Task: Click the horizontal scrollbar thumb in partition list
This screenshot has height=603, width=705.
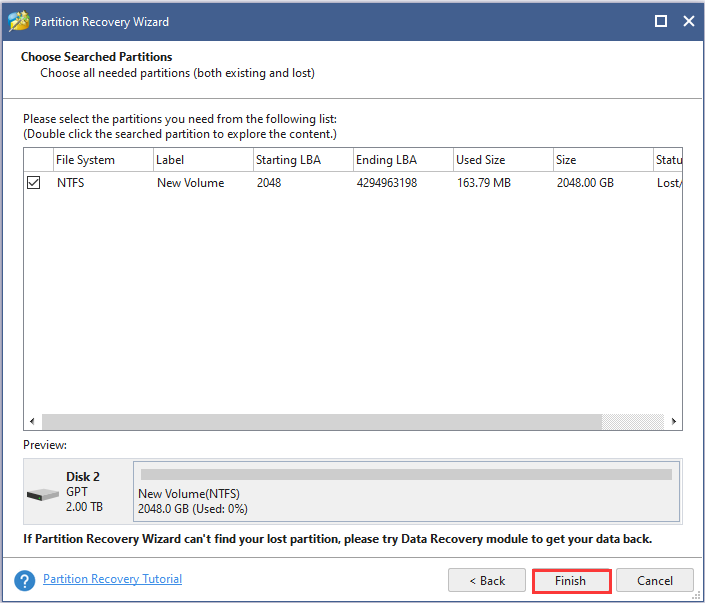Action: coord(322,421)
